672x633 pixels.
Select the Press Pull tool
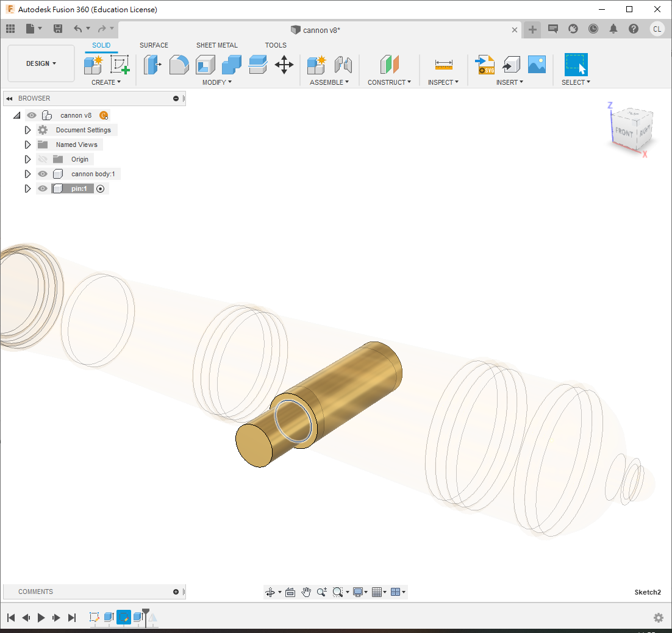pyautogui.click(x=152, y=64)
